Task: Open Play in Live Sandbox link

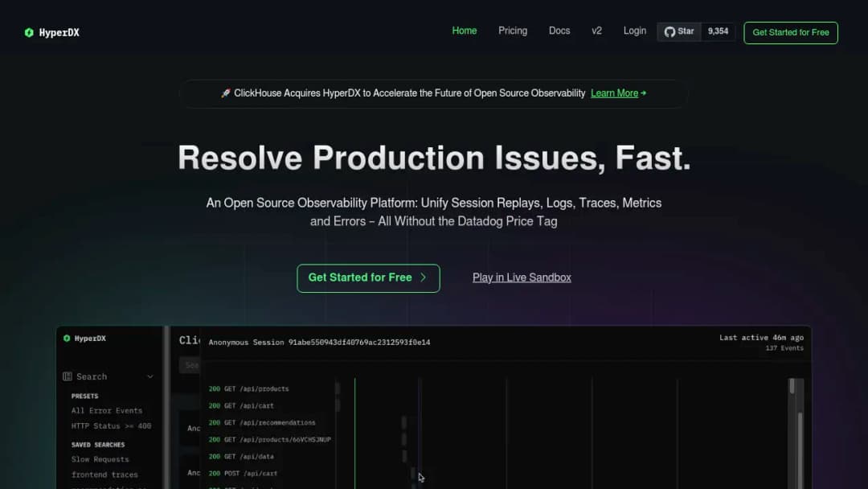Action: point(522,277)
